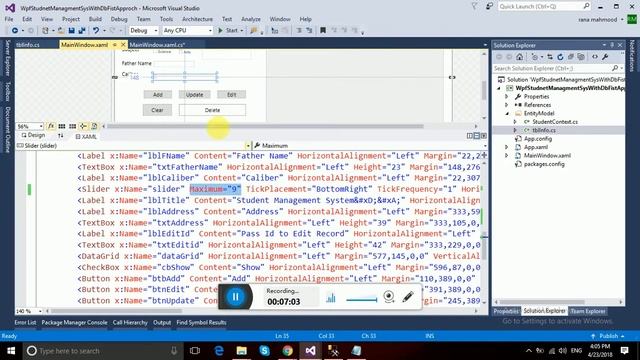The width and height of the screenshot is (640, 360).
Task: Open File Explorer from the taskbar
Action: tap(242, 351)
